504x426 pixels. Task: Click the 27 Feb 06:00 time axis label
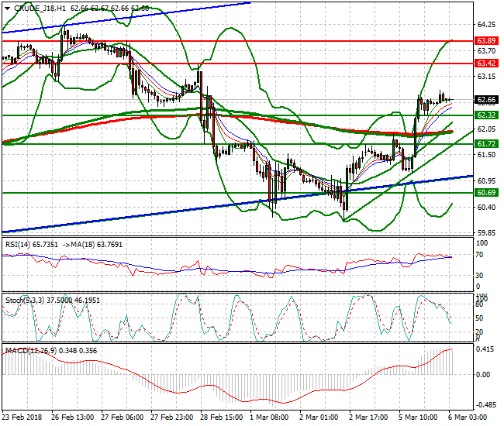pos(123,417)
